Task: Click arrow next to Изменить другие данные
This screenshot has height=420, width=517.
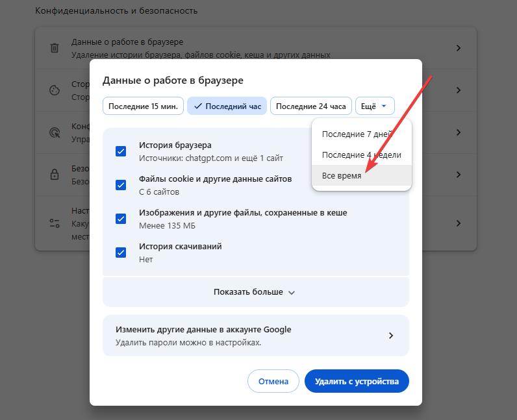Action: pyautogui.click(x=390, y=336)
